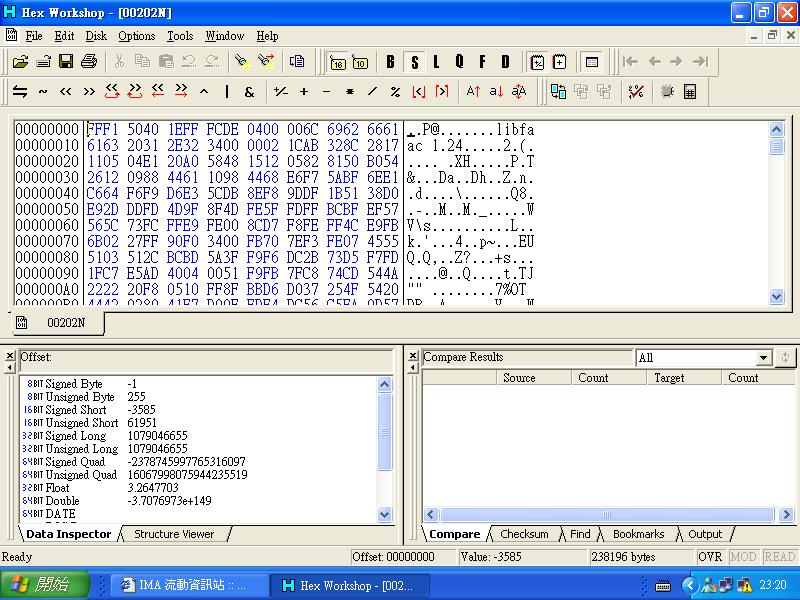This screenshot has width=800, height=600.
Task: Toggle the Short (S) data type button
Action: (x=413, y=62)
